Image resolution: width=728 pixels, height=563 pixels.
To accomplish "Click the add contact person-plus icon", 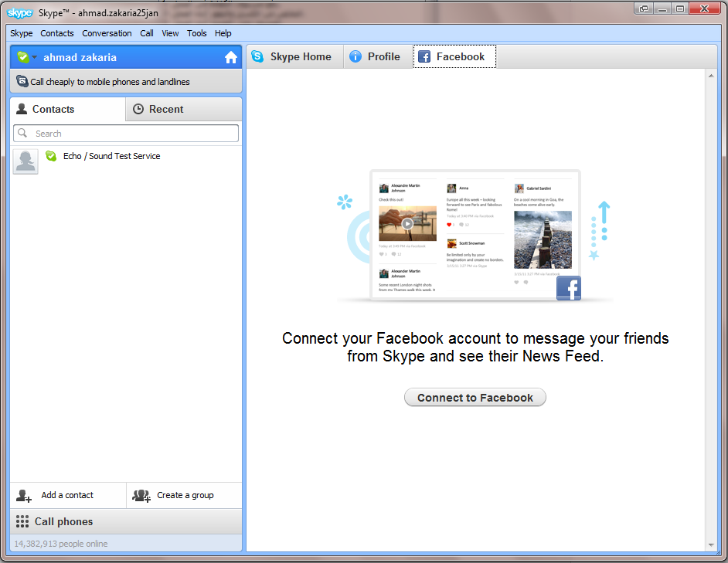I will click(x=24, y=496).
